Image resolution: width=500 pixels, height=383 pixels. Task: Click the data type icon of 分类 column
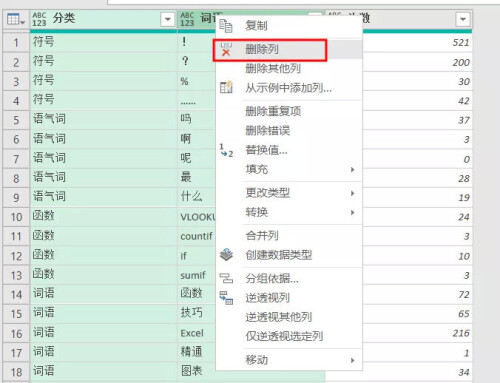point(39,19)
